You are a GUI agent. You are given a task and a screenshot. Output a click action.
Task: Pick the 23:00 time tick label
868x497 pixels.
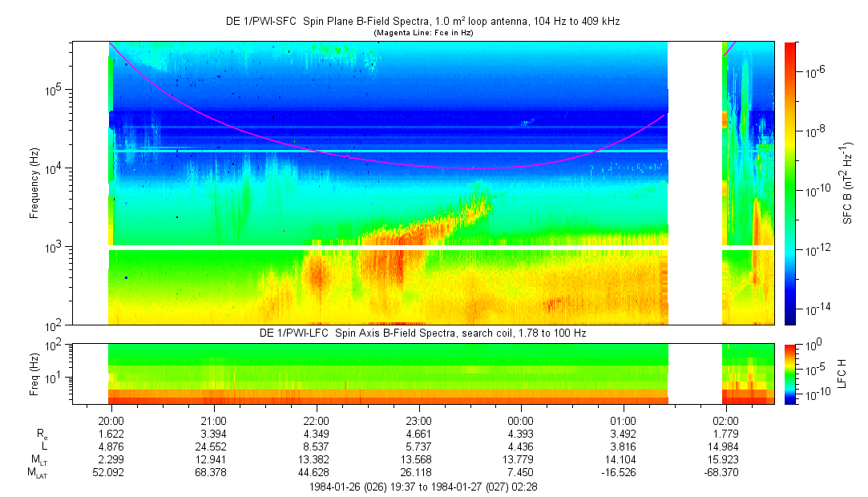point(418,420)
